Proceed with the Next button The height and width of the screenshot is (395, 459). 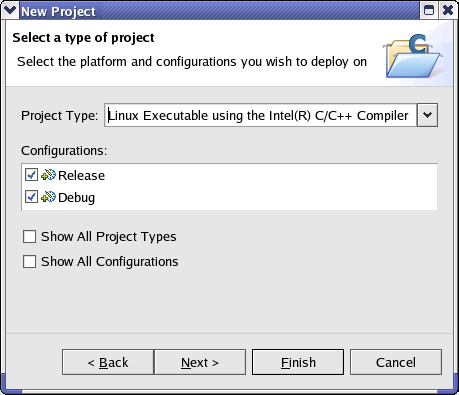click(x=200, y=362)
